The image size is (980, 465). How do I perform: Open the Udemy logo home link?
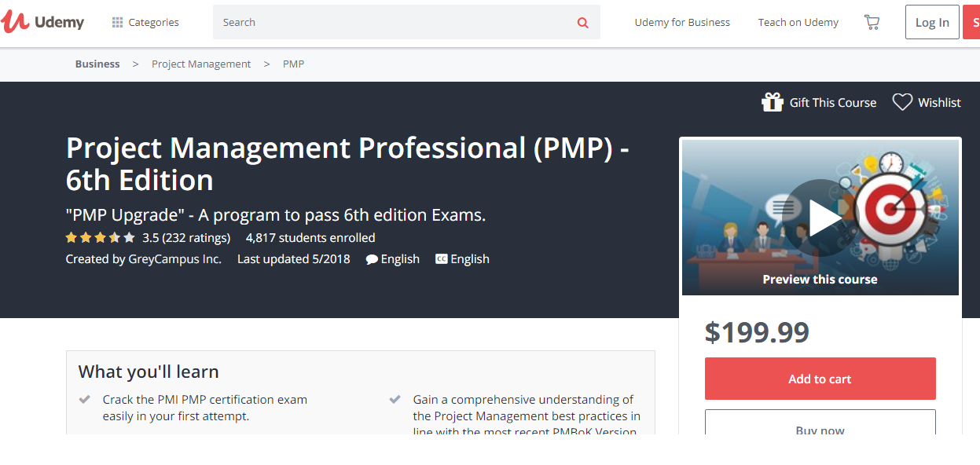[42, 22]
